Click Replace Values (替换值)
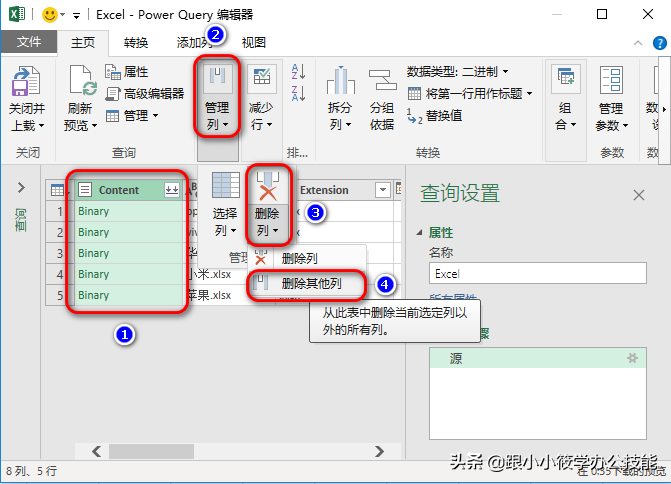The width and height of the screenshot is (671, 484). (x=435, y=116)
